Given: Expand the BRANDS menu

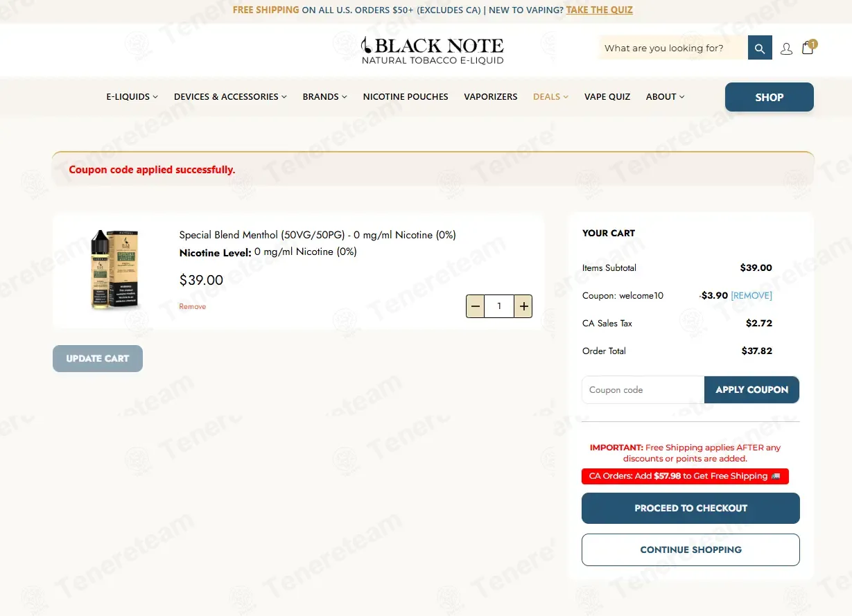Looking at the screenshot, I should point(324,97).
